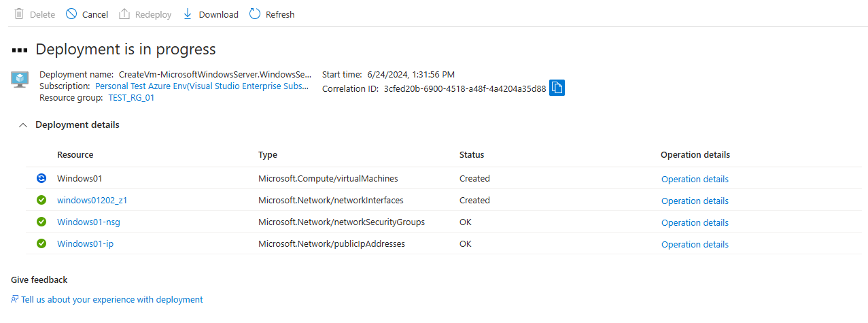Click the Status column header
The height and width of the screenshot is (323, 868).
coord(472,154)
